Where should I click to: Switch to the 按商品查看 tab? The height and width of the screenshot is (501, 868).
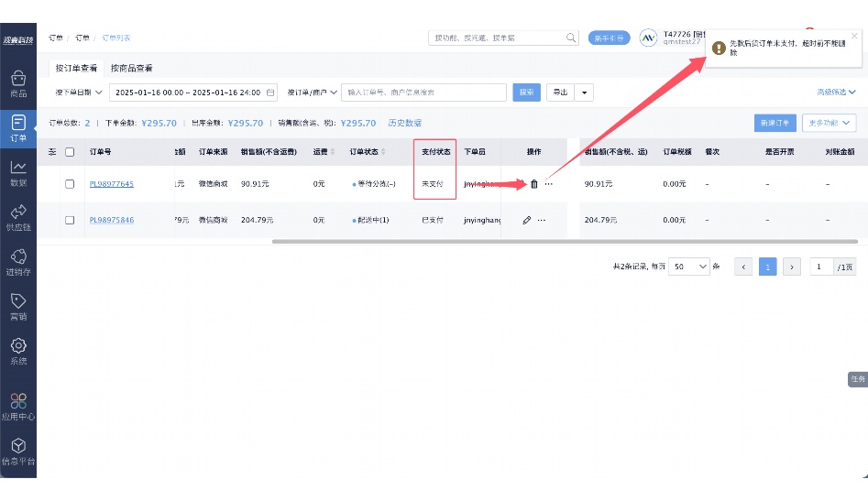(132, 68)
